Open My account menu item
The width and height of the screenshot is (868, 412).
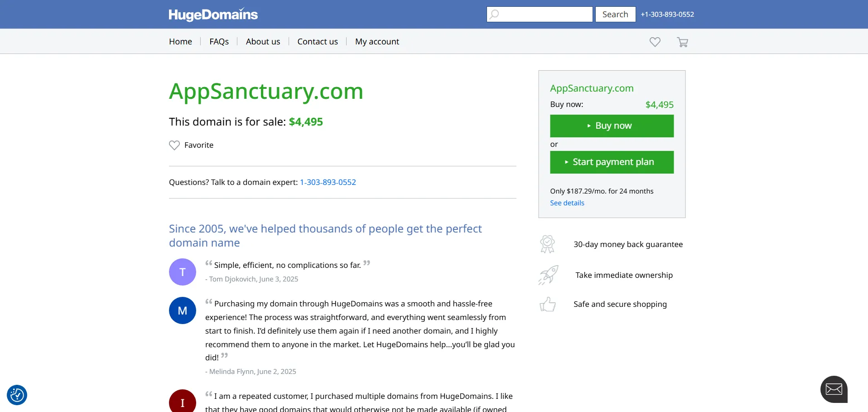tap(377, 42)
